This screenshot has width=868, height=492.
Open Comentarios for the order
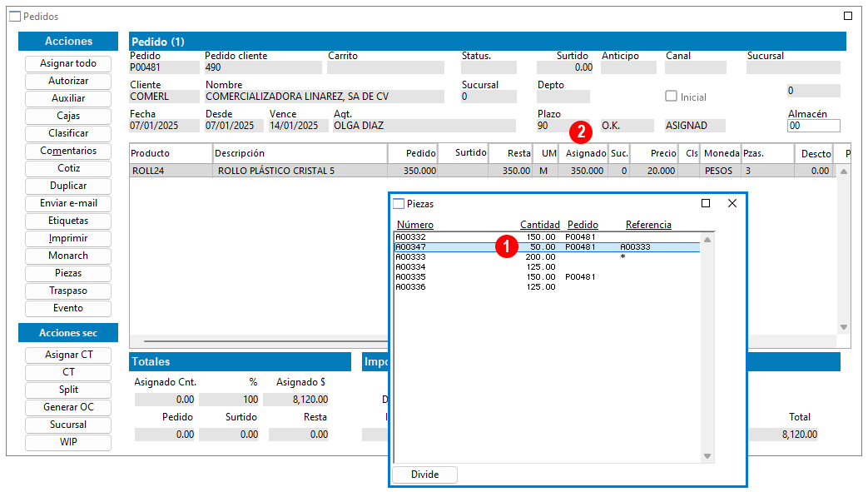(68, 151)
